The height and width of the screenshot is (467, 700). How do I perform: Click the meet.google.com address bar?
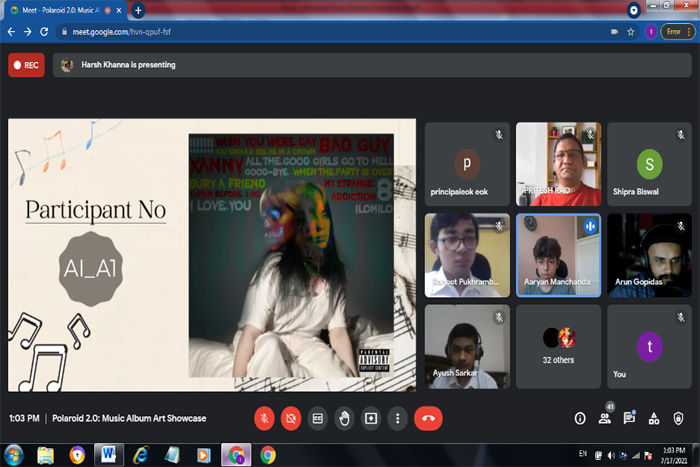[x=330, y=32]
